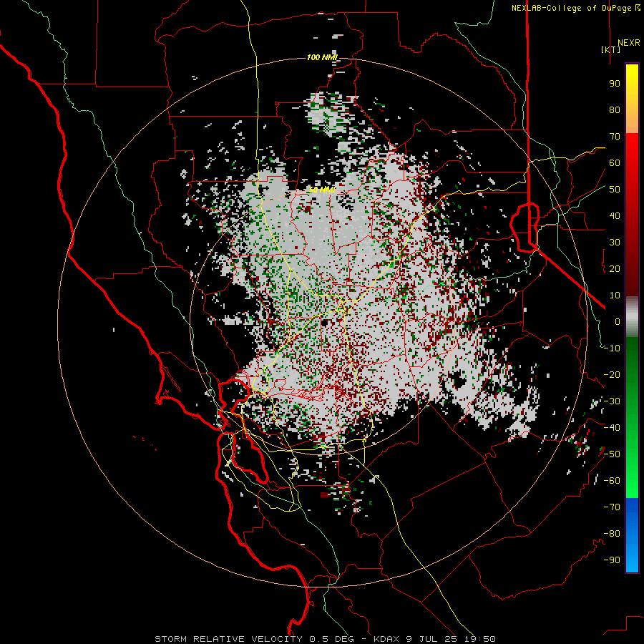The width and height of the screenshot is (644, 644).
Task: Click the -50 scale label
Action: point(612,454)
